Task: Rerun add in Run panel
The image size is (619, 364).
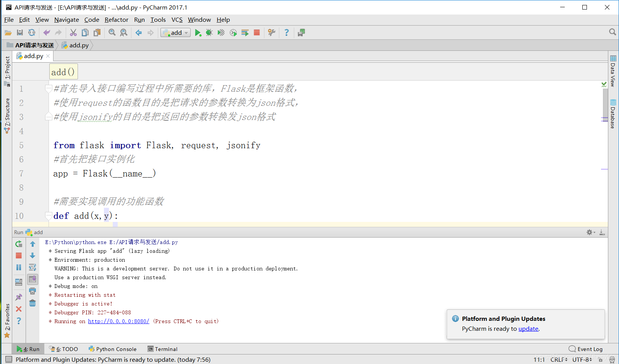Action: tap(18, 244)
